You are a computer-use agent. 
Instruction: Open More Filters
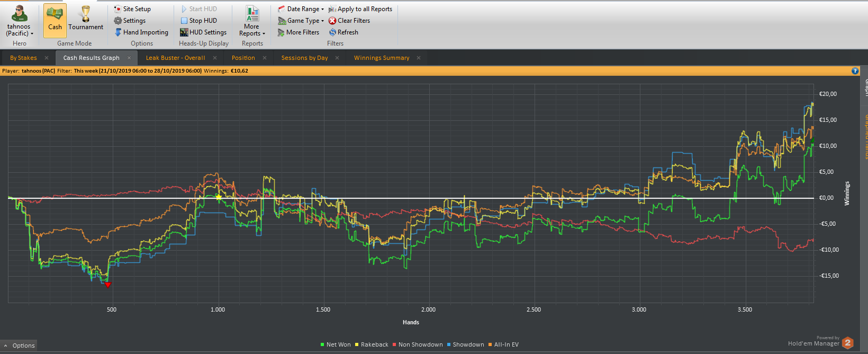(299, 32)
